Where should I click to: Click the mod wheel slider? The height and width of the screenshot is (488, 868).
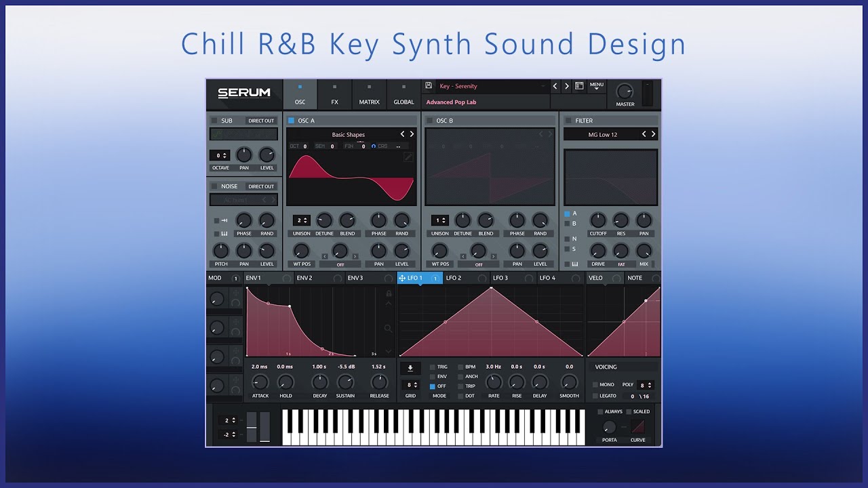(x=264, y=426)
